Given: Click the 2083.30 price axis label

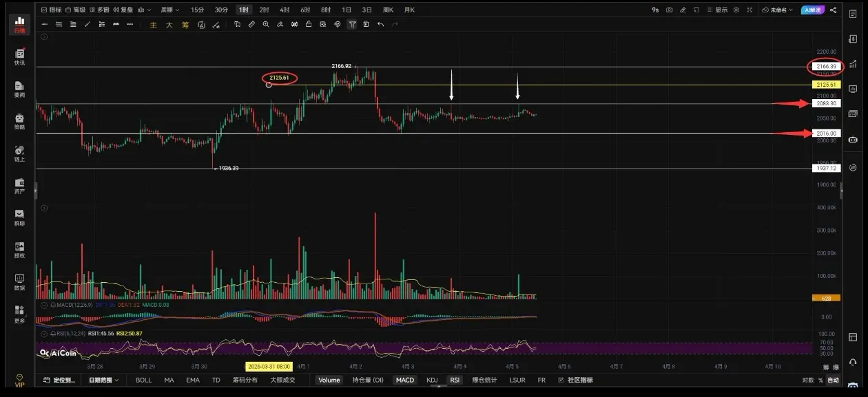Looking at the screenshot, I should [x=826, y=103].
